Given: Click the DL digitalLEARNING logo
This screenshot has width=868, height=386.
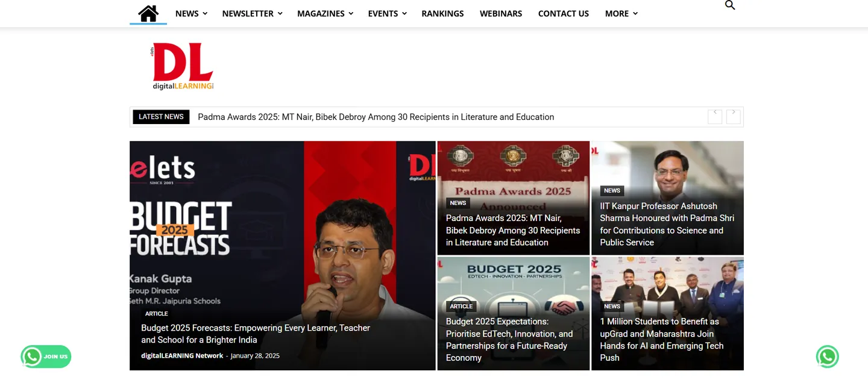Looking at the screenshot, I should click(182, 66).
